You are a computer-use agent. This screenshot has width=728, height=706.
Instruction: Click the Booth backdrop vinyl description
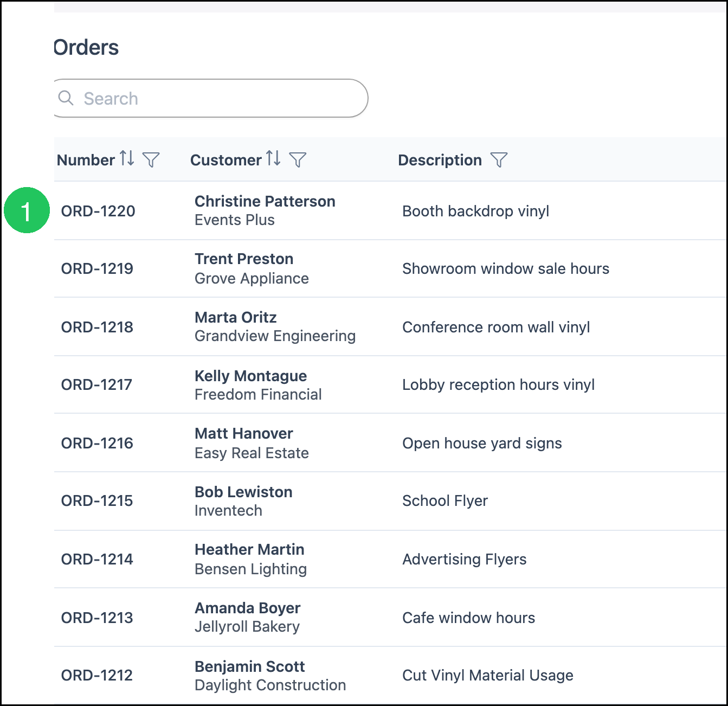coord(476,211)
